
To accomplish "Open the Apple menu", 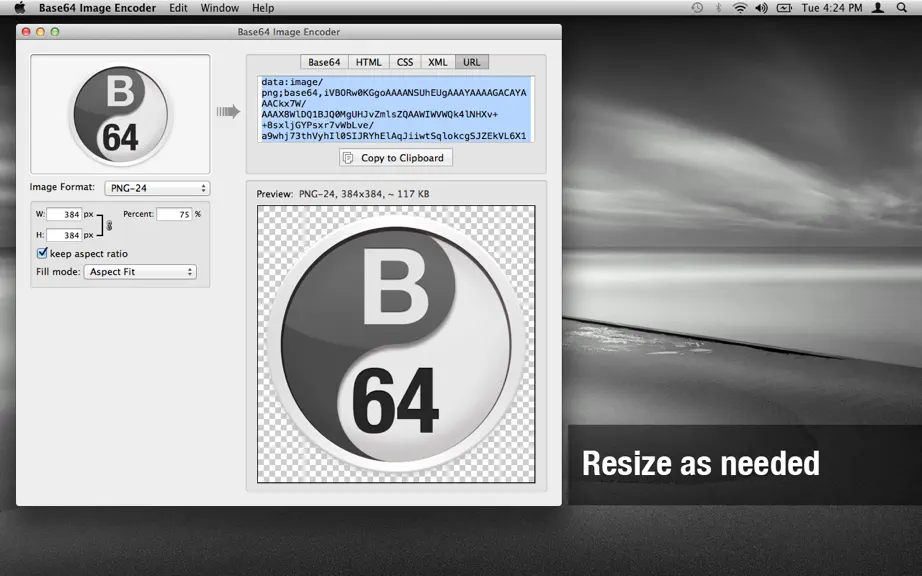I will pyautogui.click(x=20, y=8).
